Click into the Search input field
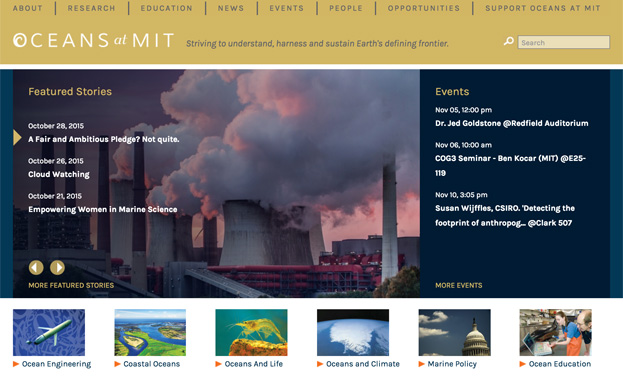 (563, 42)
